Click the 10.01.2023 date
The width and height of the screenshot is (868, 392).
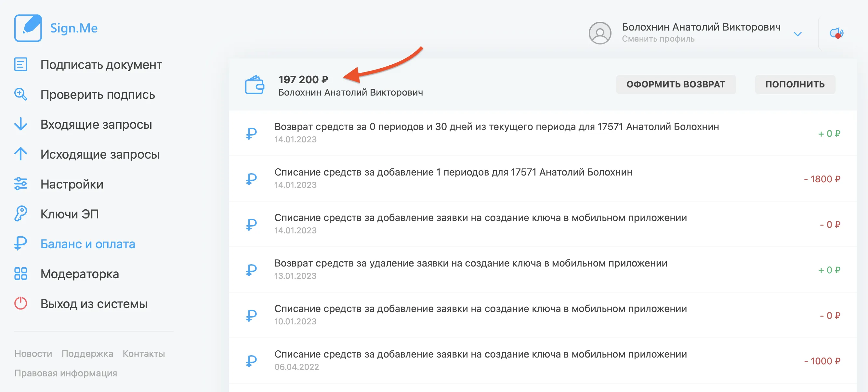coord(296,321)
